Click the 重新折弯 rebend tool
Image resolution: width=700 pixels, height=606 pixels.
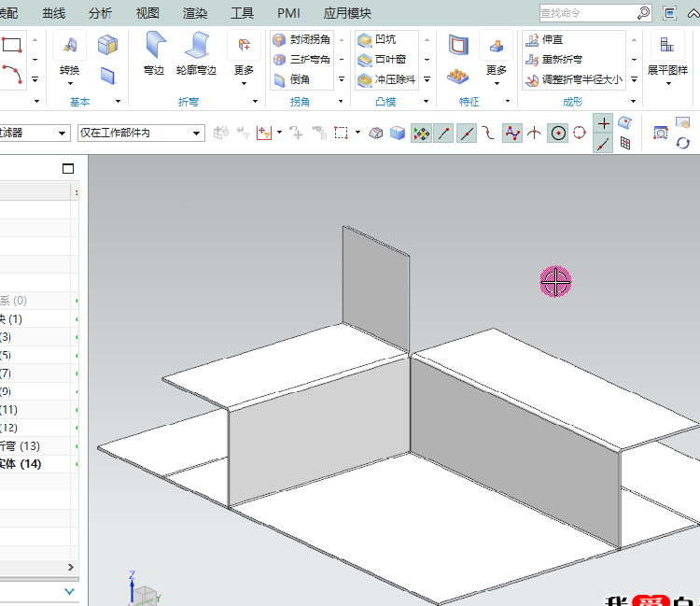coord(562,60)
